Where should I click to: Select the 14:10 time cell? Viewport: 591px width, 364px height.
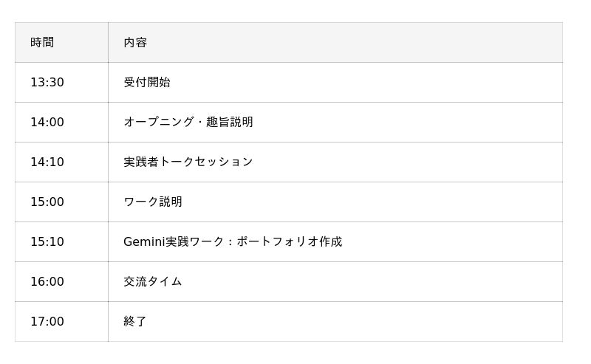pos(47,162)
